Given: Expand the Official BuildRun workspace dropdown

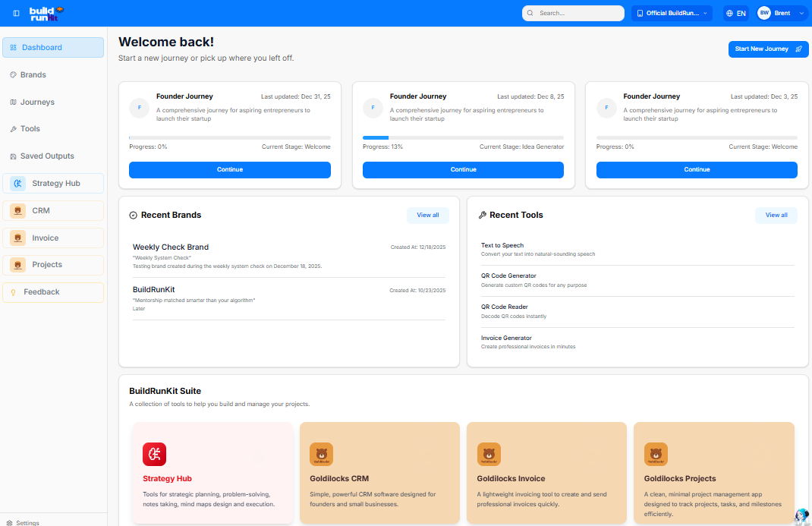Looking at the screenshot, I should coord(671,13).
